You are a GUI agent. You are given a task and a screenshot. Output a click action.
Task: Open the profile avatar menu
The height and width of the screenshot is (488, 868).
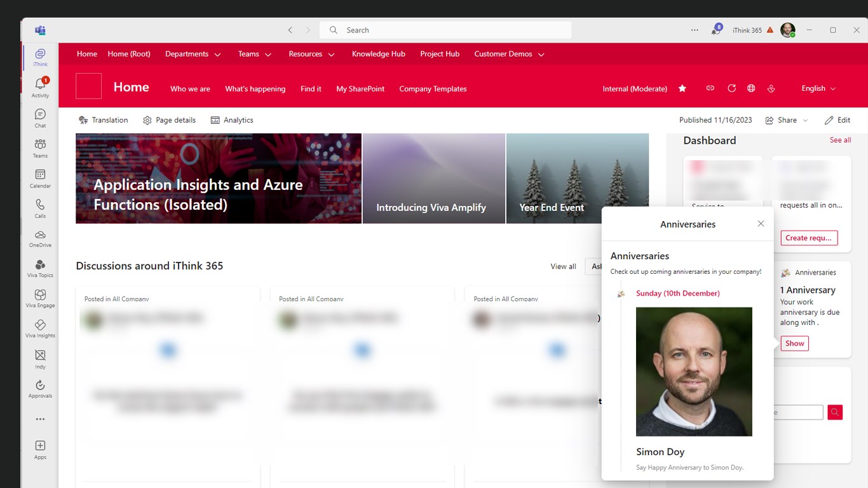pos(788,30)
